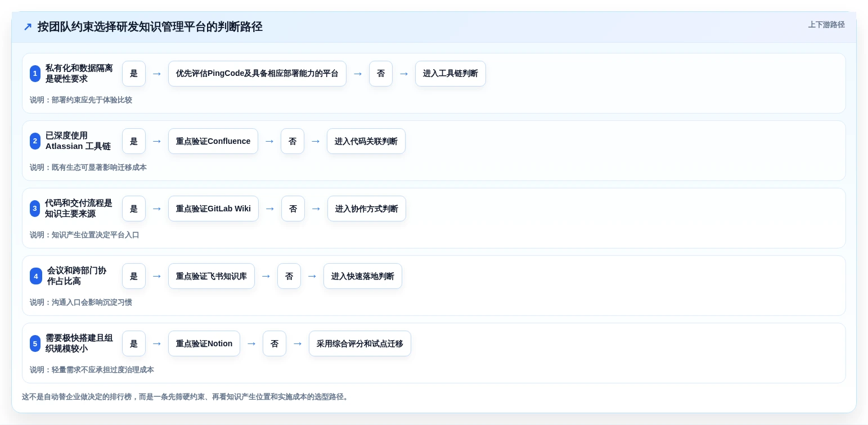Image resolution: width=868 pixels, height=425 pixels.
Task: Click the 进入协作方式判断 chip
Action: tap(367, 209)
